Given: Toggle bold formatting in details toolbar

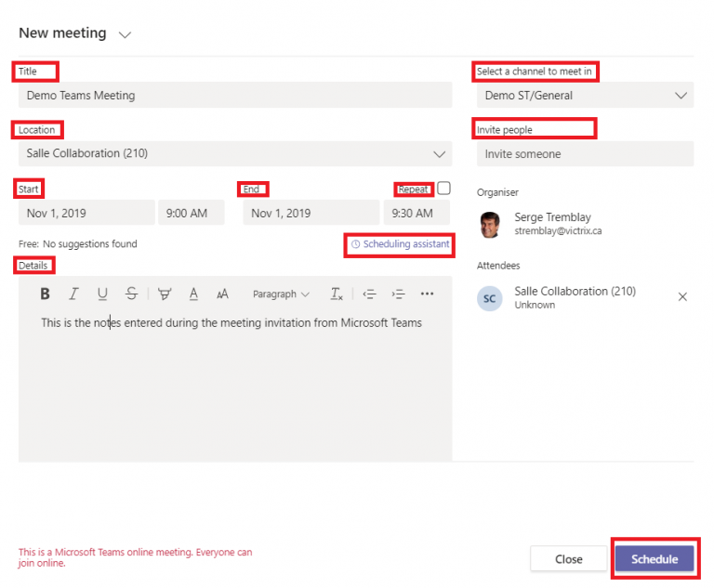Looking at the screenshot, I should click(45, 294).
